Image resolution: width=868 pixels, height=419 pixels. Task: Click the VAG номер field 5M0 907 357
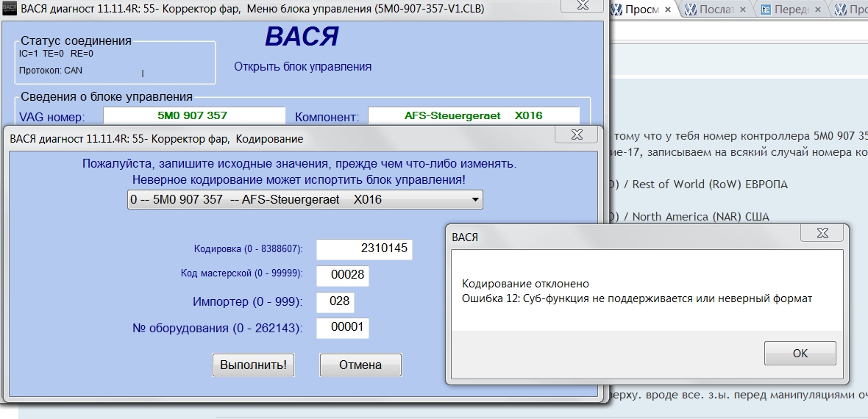click(x=193, y=115)
